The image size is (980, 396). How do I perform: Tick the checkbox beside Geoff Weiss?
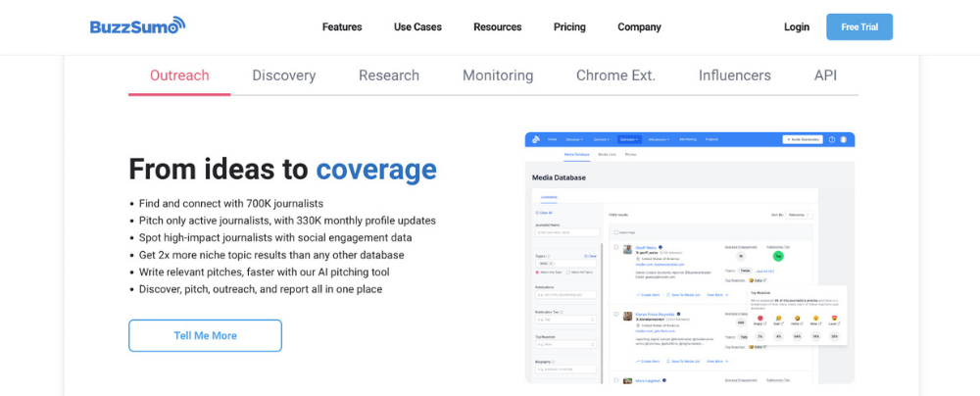click(615, 247)
